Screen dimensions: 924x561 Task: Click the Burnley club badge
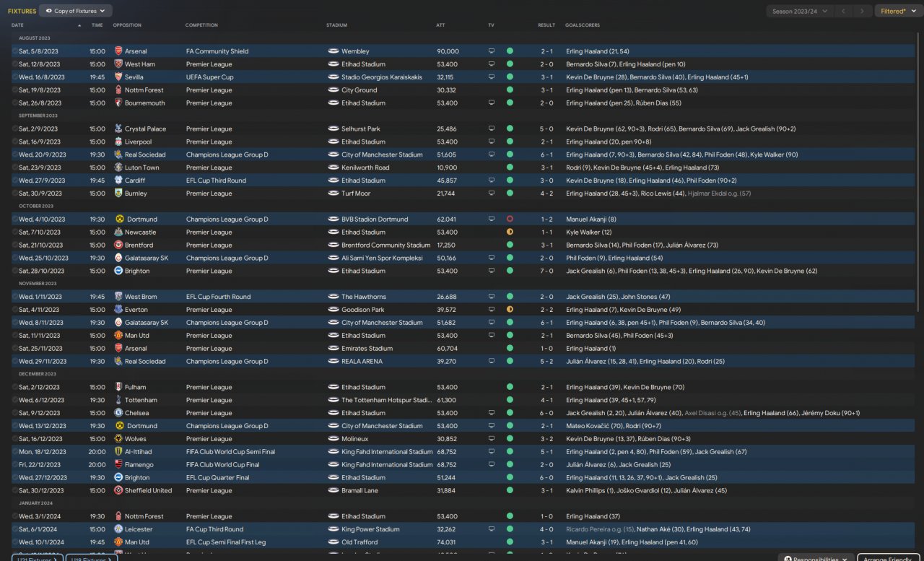[118, 193]
